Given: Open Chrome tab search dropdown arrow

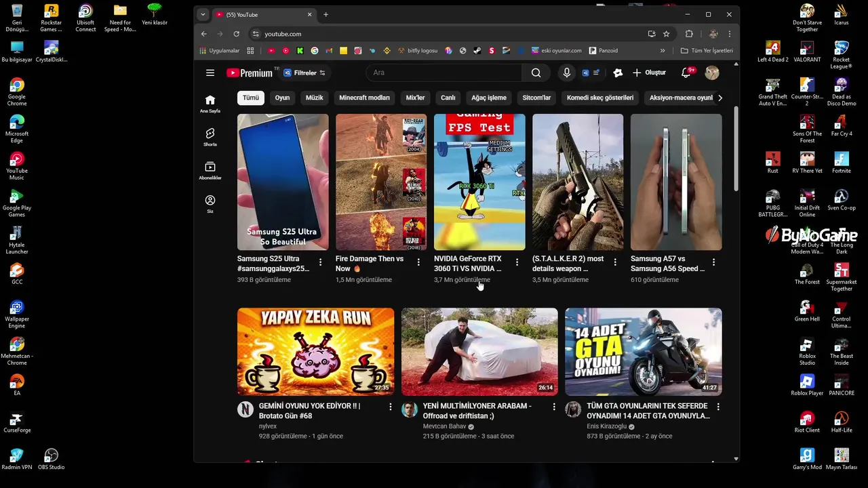Looking at the screenshot, I should pyautogui.click(x=203, y=14).
